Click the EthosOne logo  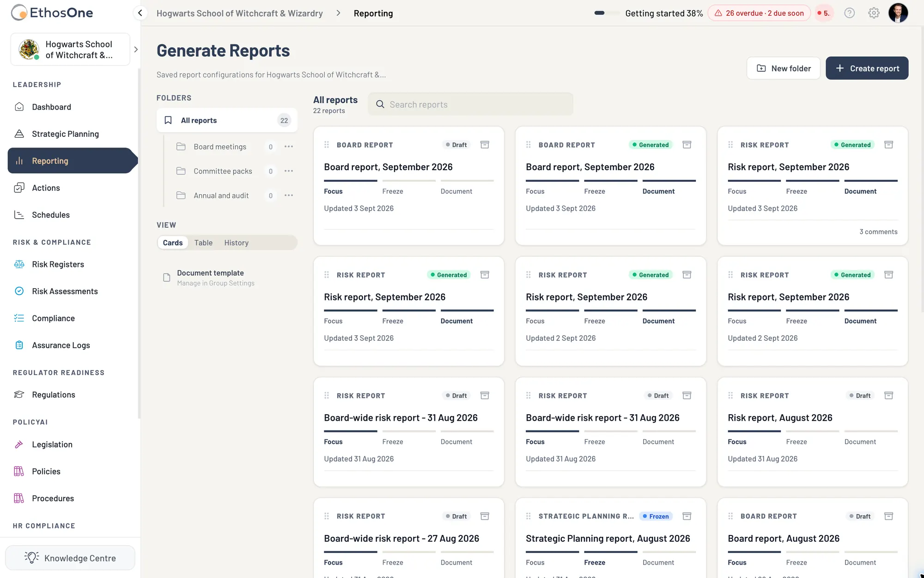[52, 13]
